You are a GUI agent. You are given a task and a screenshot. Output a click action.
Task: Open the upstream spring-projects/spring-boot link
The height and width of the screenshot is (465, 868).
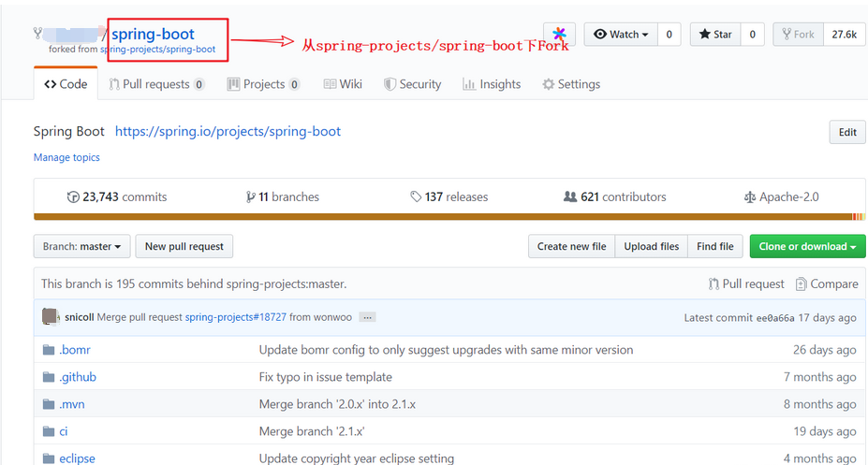157,50
